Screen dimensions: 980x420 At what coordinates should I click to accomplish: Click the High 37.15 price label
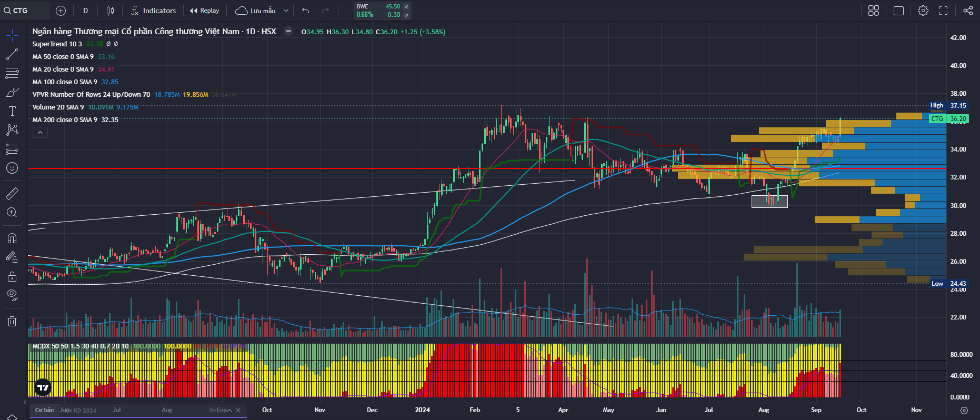(x=948, y=106)
